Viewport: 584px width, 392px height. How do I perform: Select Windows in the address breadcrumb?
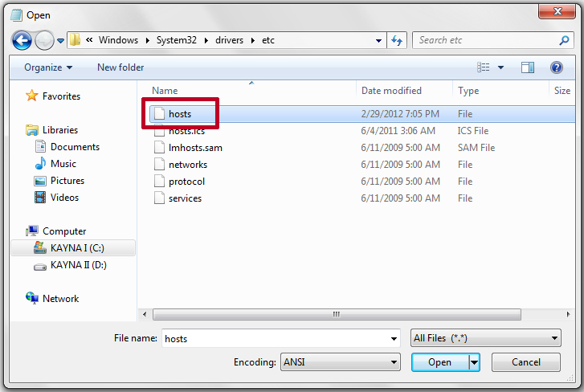coord(118,40)
